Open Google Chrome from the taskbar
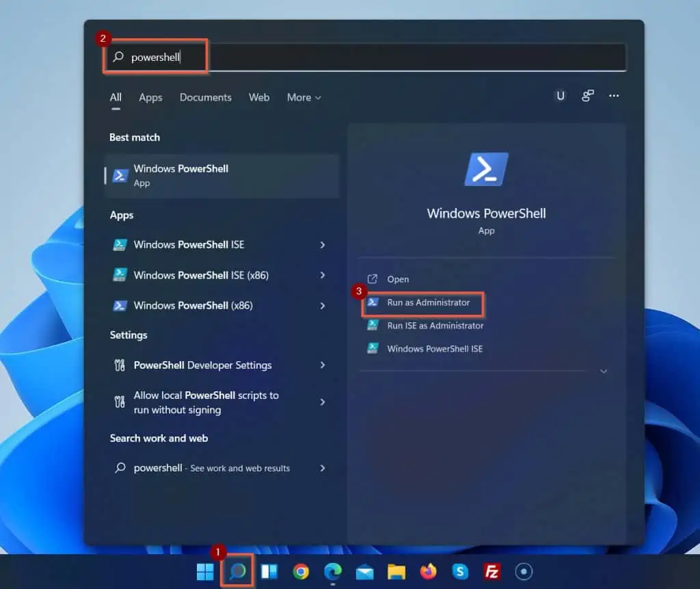Viewport: 700px width, 589px height. [x=301, y=571]
